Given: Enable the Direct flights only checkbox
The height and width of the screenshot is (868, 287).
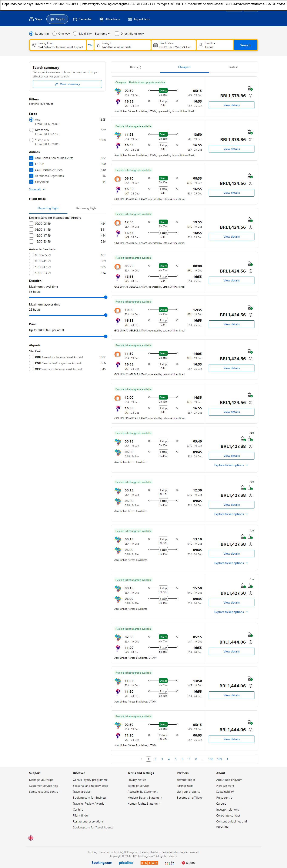Looking at the screenshot, I should [x=117, y=34].
